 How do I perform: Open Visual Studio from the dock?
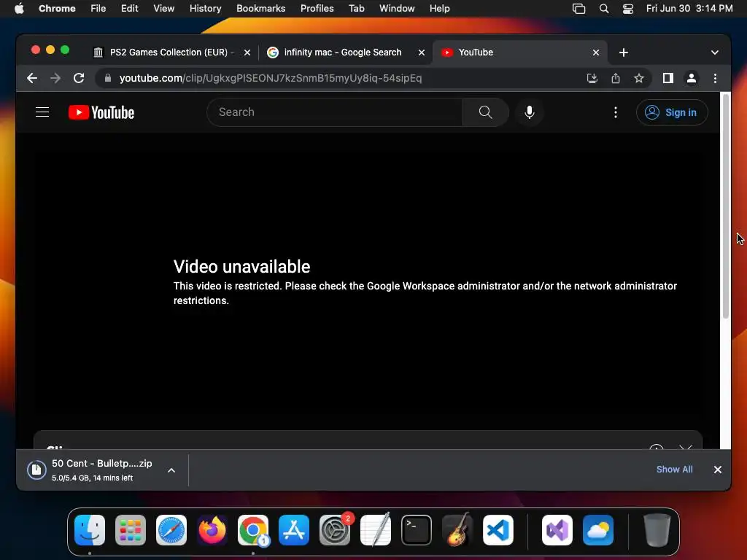pos(557,530)
